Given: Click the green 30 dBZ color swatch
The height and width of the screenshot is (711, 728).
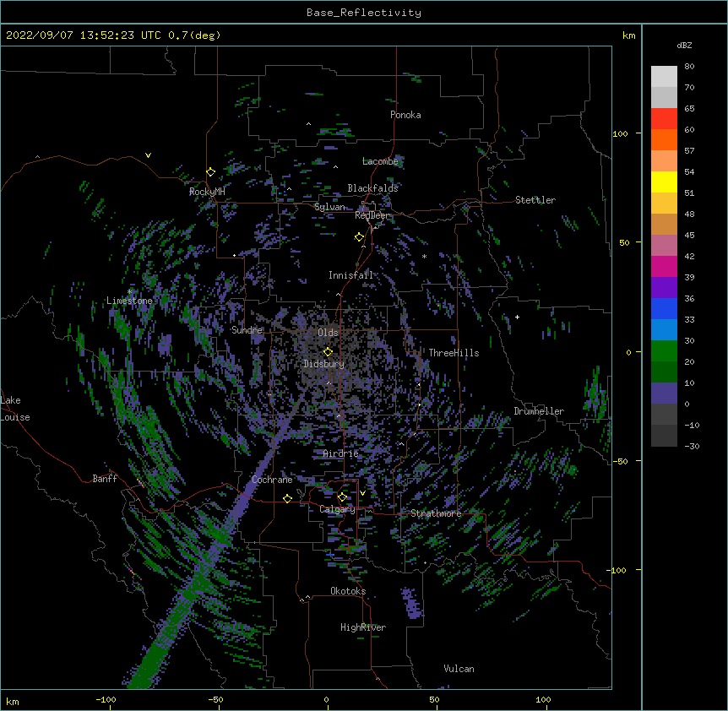Looking at the screenshot, I should pyautogui.click(x=664, y=351).
